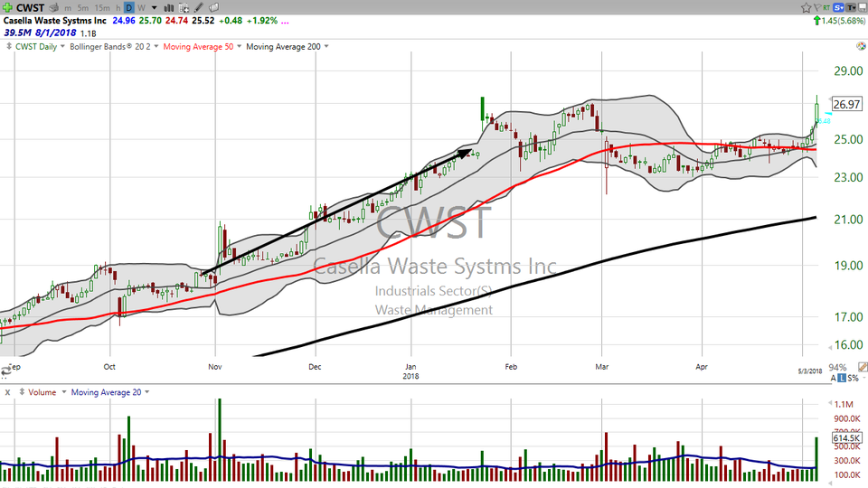Click the 614.5K volume value label

point(846,438)
